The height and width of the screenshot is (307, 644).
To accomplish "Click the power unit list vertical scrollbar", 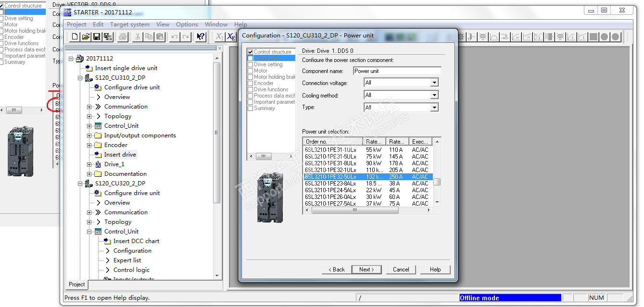I will coord(437,182).
